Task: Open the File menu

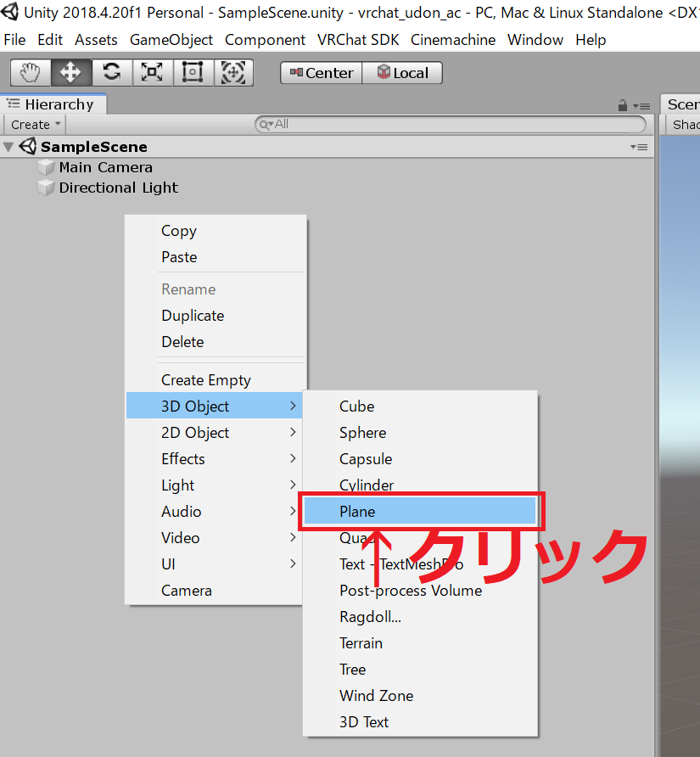Action: (x=14, y=40)
